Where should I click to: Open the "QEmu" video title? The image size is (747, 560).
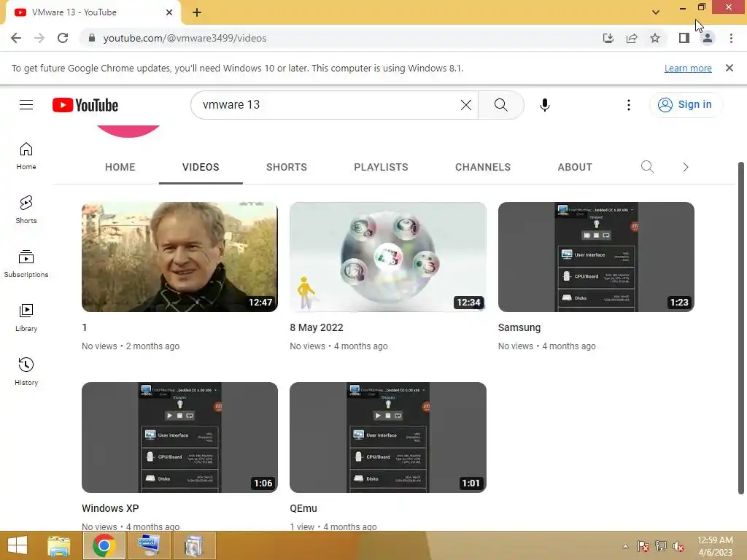point(303,508)
